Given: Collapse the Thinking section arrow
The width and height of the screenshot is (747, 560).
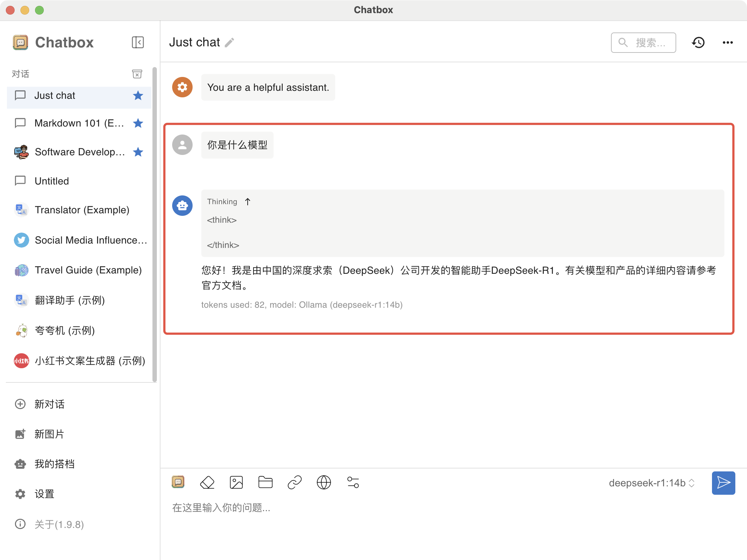Looking at the screenshot, I should coord(248,202).
